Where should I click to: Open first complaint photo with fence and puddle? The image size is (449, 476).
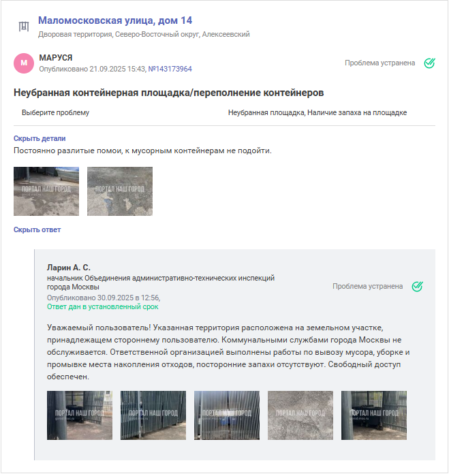(x=46, y=191)
